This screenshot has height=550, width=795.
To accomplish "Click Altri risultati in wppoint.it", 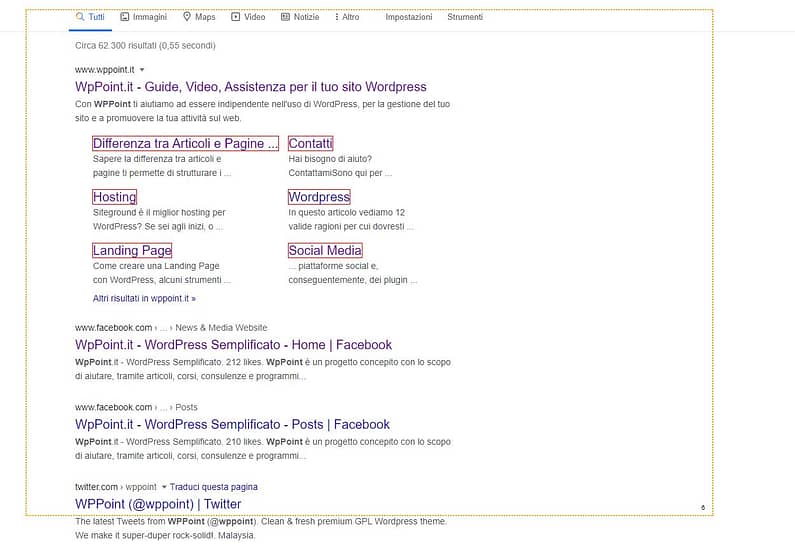I will (x=144, y=299).
